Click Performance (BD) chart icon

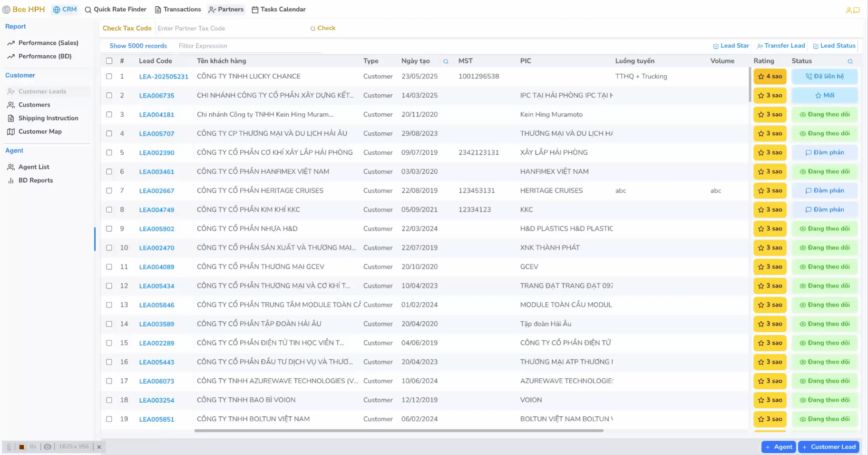click(x=11, y=57)
